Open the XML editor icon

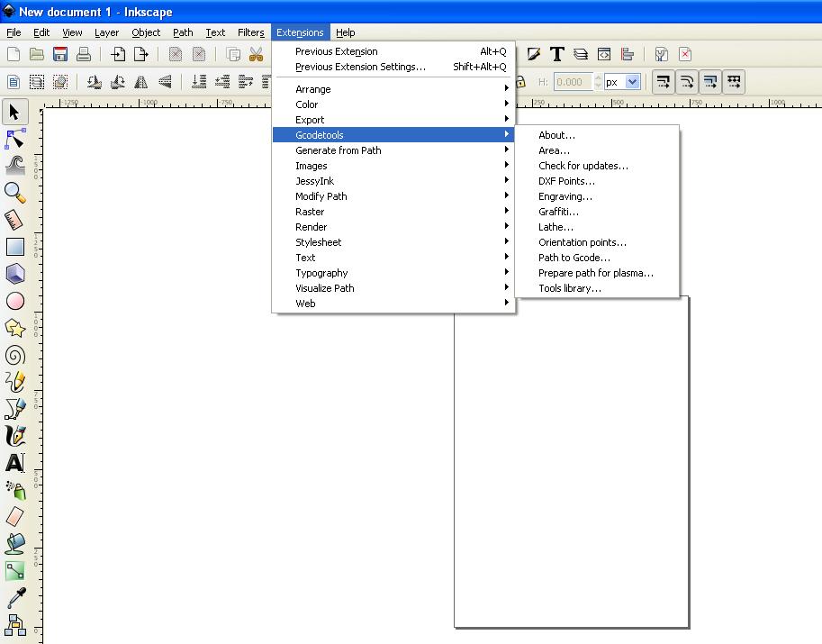(604, 54)
